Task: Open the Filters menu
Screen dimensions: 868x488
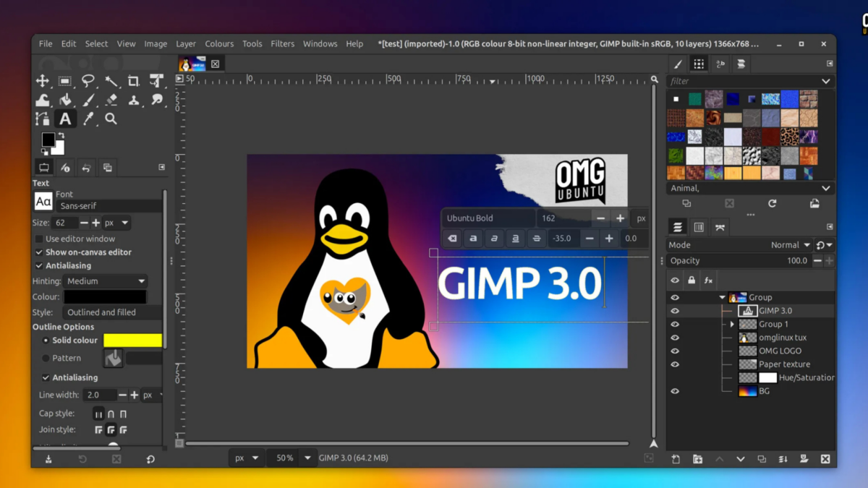Action: point(282,43)
